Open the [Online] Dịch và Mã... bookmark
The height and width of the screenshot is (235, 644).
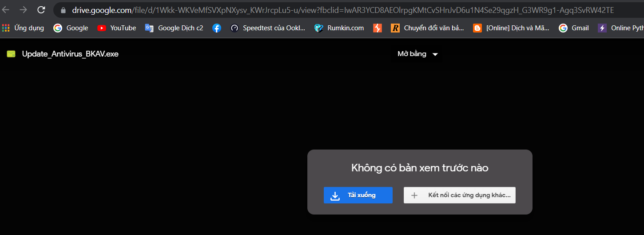coord(511,28)
